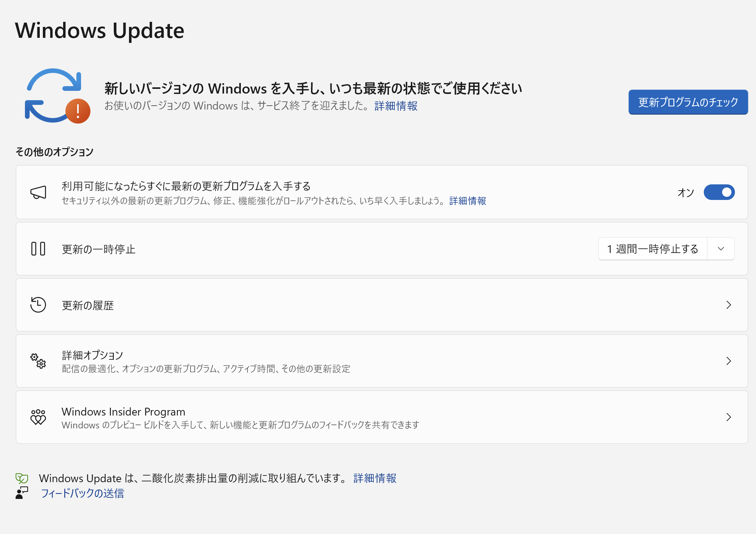Open 詳細情報 link in latest updates row

[x=468, y=201]
